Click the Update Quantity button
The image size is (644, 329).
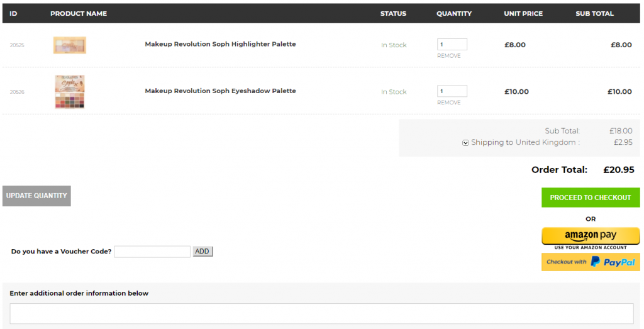point(36,196)
